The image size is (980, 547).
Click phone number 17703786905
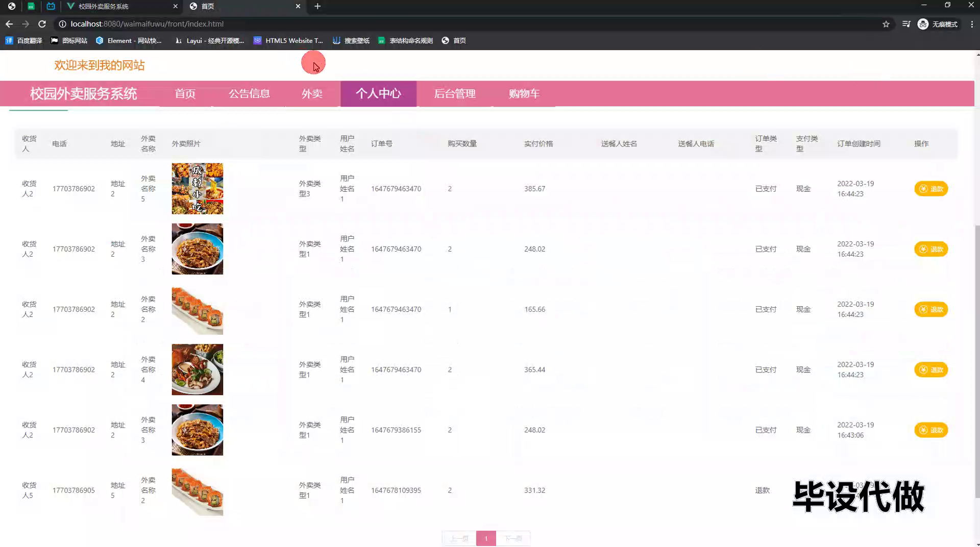tap(73, 490)
